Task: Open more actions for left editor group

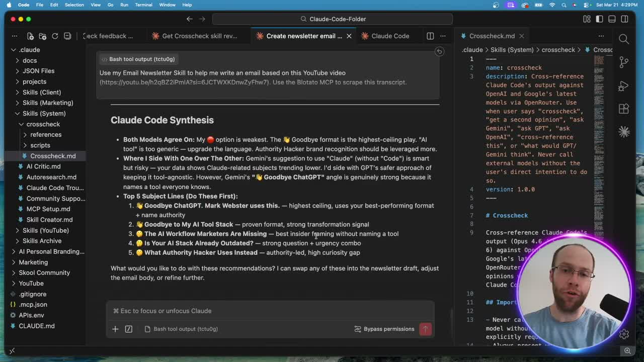Action: pyautogui.click(x=443, y=36)
